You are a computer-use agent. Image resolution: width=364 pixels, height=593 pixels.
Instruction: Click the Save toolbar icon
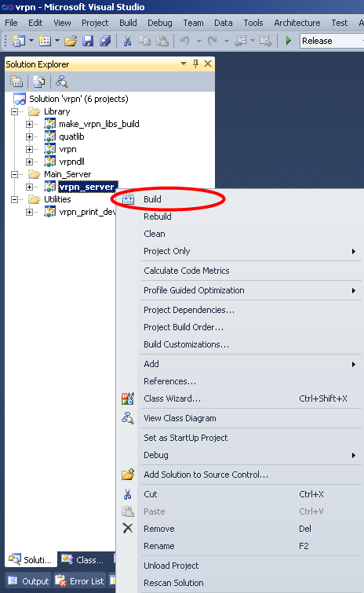pyautogui.click(x=88, y=41)
